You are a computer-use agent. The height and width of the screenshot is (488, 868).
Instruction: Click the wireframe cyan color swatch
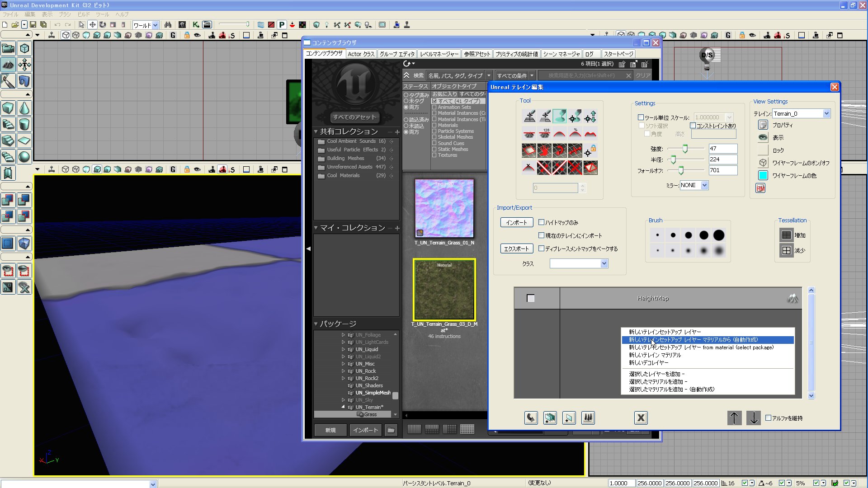coord(763,175)
